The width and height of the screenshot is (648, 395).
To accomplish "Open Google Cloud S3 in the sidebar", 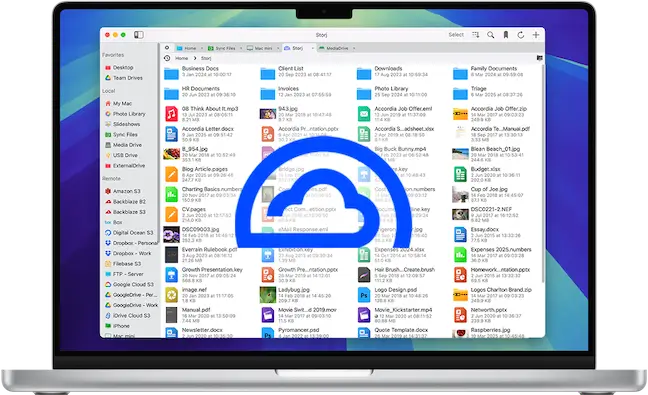I will (129, 284).
